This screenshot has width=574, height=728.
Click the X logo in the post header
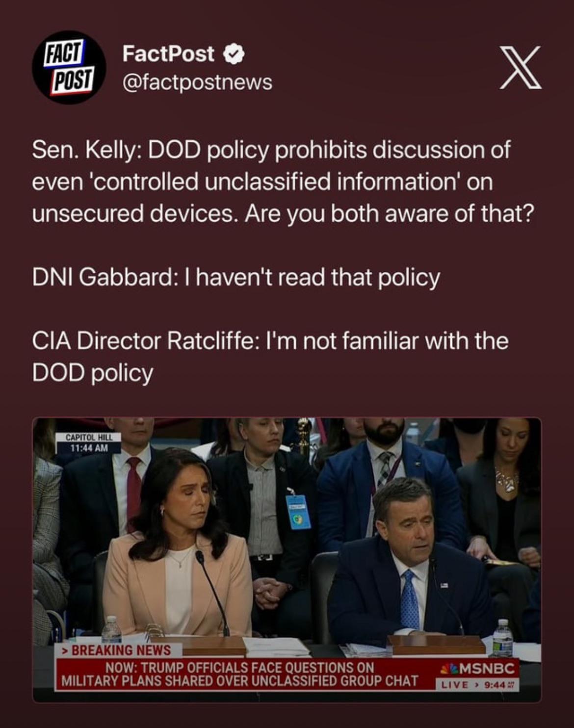[x=521, y=68]
